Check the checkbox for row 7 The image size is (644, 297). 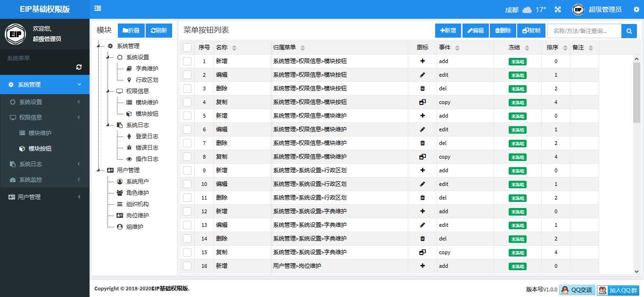(x=187, y=143)
